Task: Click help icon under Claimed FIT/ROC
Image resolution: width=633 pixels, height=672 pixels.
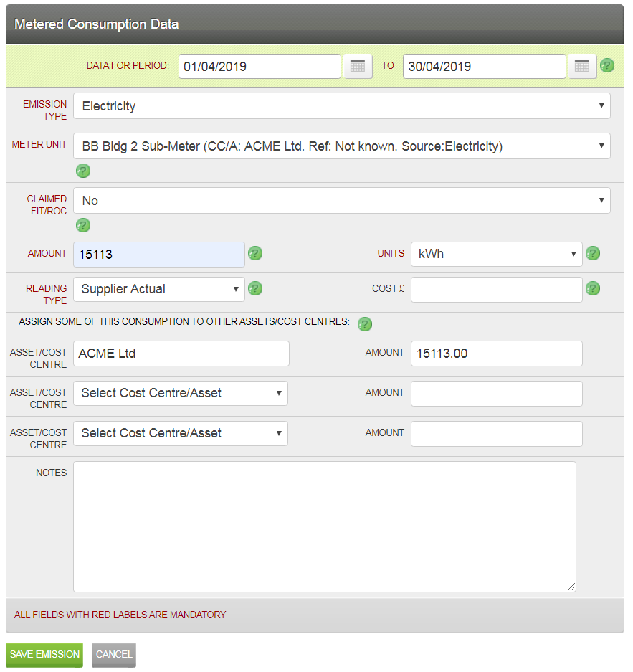Action: (83, 225)
